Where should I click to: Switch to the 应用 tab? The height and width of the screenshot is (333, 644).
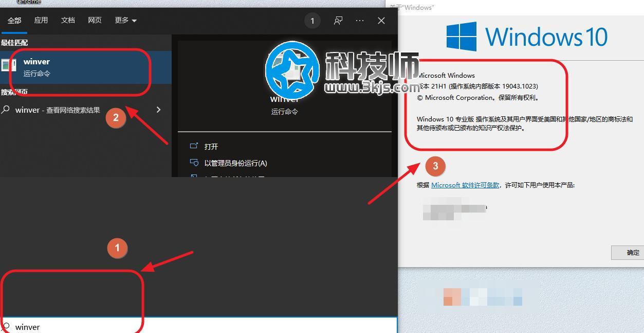pos(41,20)
